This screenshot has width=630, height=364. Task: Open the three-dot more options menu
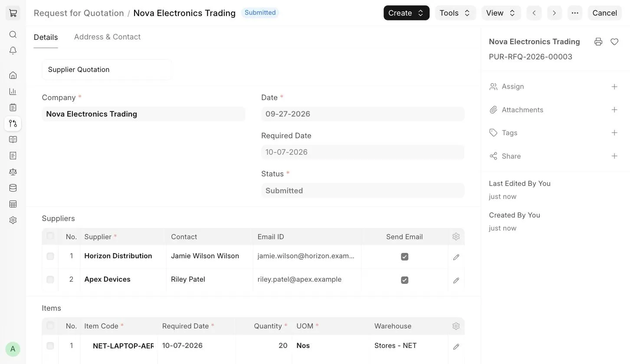pyautogui.click(x=575, y=13)
